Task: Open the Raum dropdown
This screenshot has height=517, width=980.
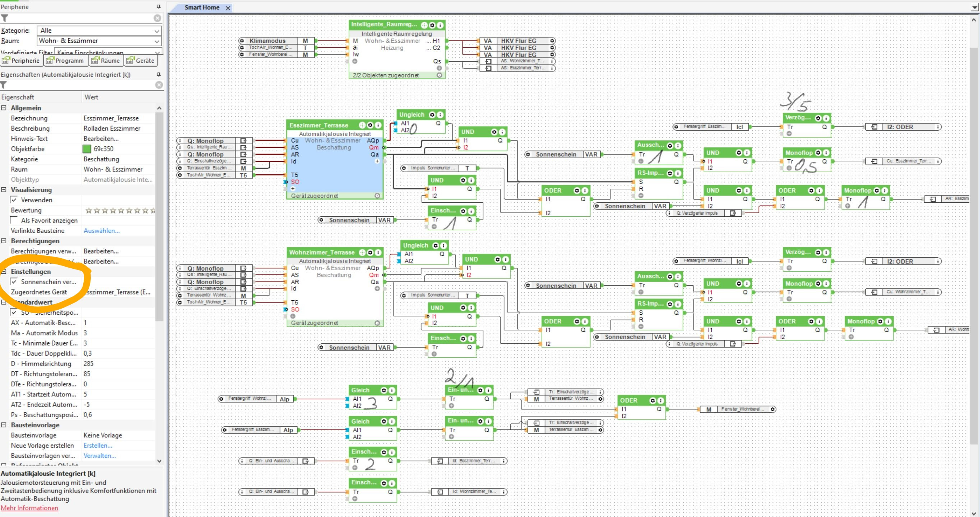Action: tap(157, 41)
